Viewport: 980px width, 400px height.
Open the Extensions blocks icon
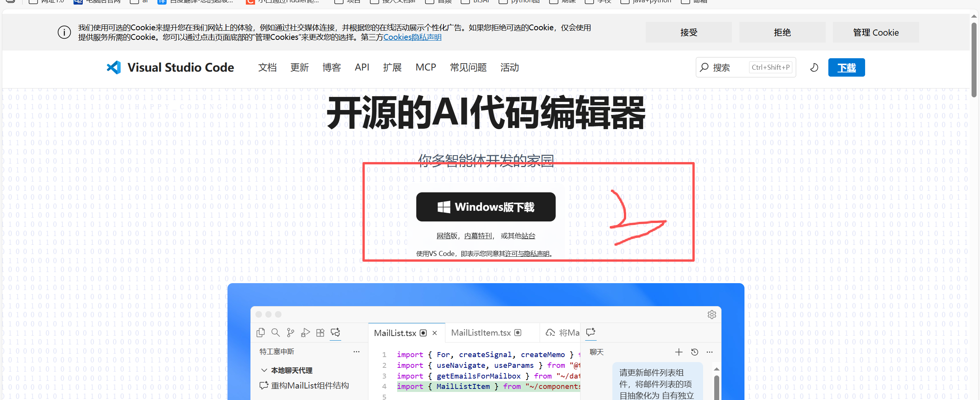point(320,333)
